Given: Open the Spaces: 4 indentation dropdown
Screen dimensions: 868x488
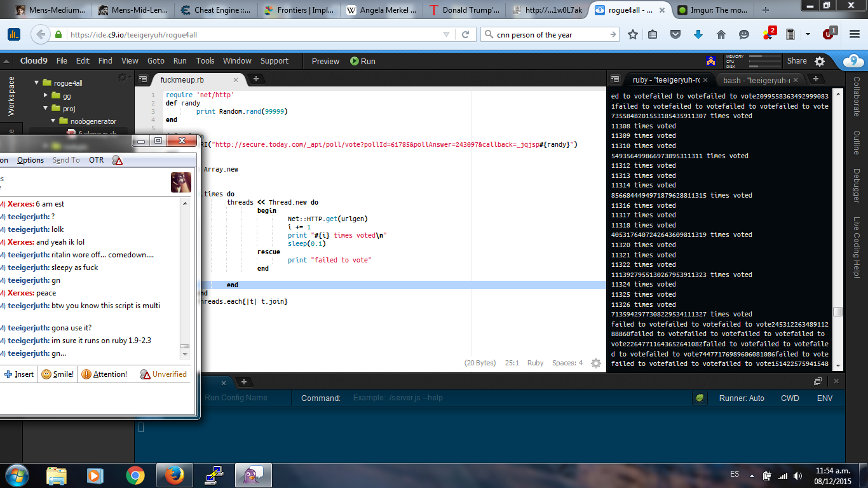Looking at the screenshot, I should 567,363.
